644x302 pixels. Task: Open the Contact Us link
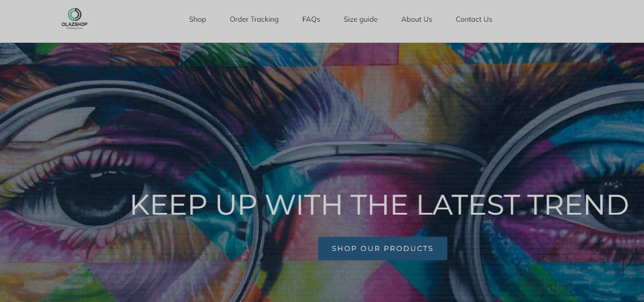point(474,19)
